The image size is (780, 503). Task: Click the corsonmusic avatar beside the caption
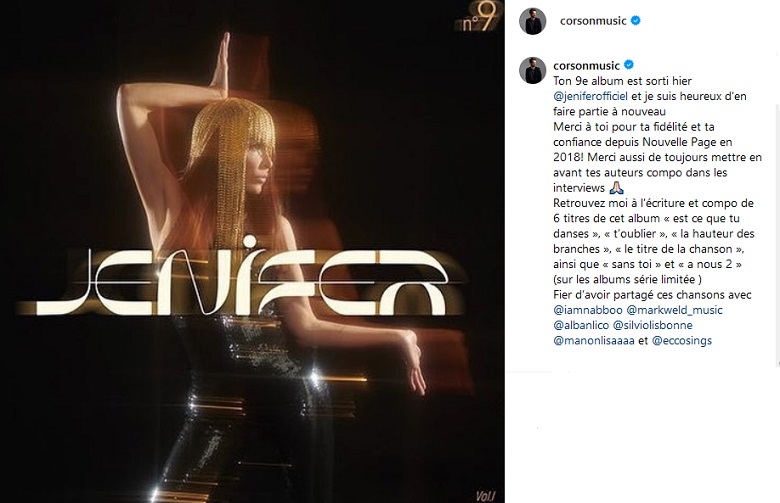pos(532,70)
